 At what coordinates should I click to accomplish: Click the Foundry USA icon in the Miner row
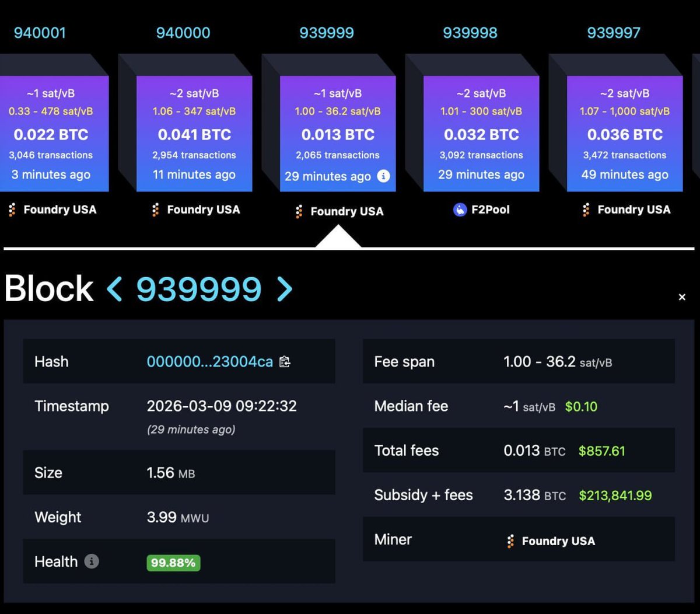(510, 540)
